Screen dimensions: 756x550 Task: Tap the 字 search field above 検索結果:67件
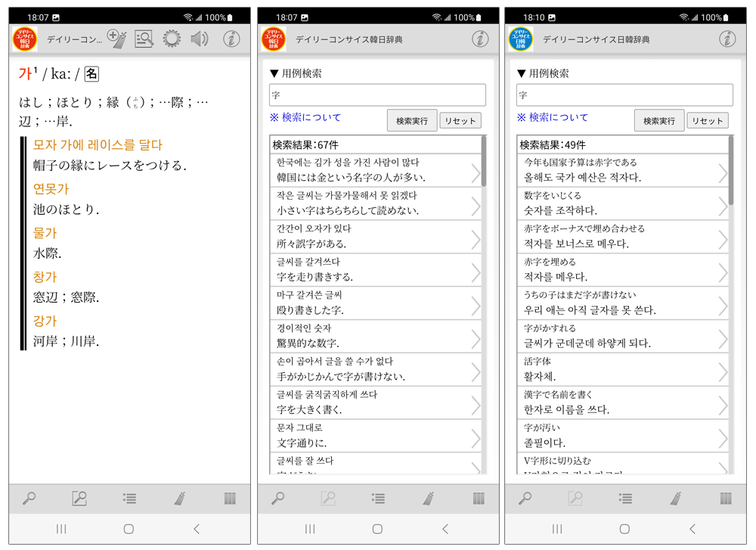[x=377, y=95]
